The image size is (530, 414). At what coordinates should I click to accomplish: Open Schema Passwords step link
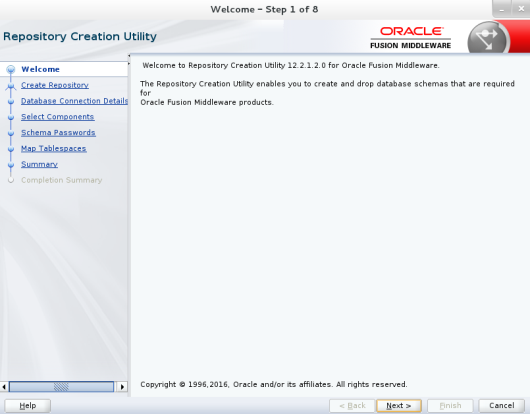pos(58,133)
